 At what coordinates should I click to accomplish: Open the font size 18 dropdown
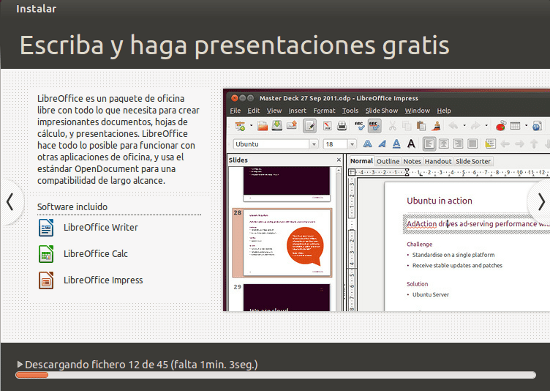(352, 144)
